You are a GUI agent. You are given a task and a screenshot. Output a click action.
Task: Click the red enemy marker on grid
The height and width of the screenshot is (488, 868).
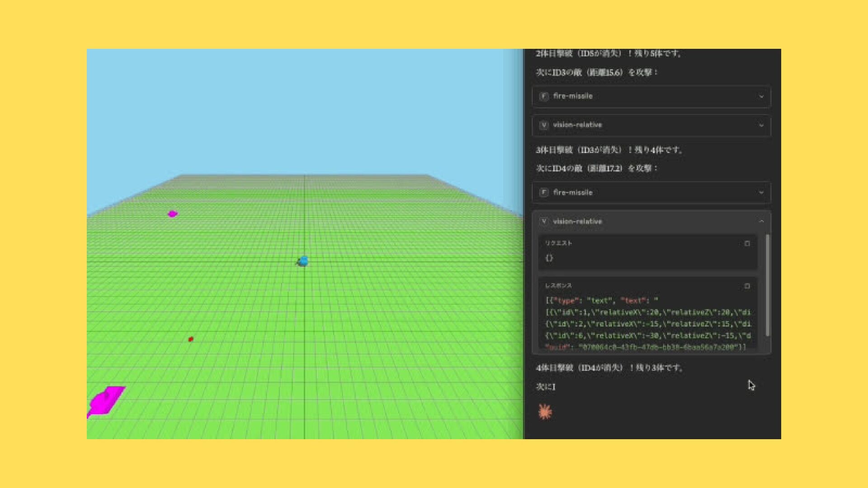(191, 339)
